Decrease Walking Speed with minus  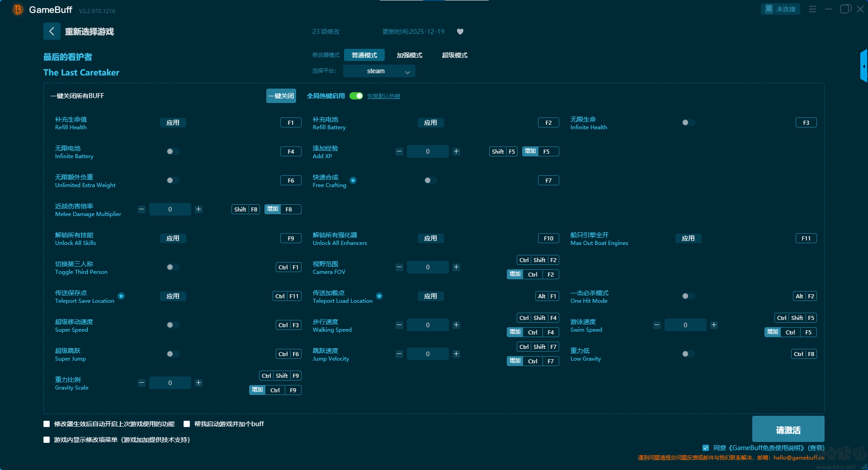pyautogui.click(x=399, y=325)
